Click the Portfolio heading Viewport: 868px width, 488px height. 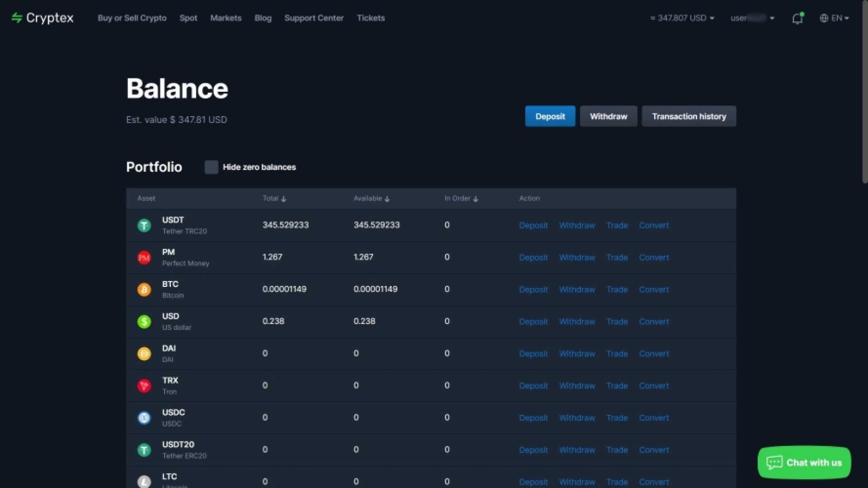(x=154, y=167)
